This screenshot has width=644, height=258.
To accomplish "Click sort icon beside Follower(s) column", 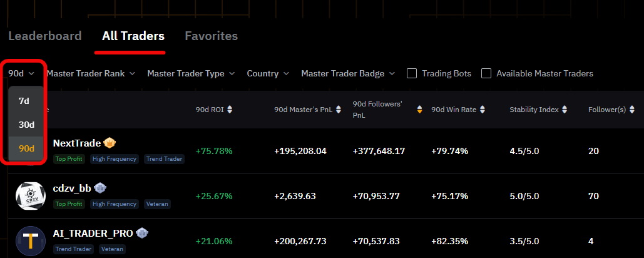I will tap(632, 110).
